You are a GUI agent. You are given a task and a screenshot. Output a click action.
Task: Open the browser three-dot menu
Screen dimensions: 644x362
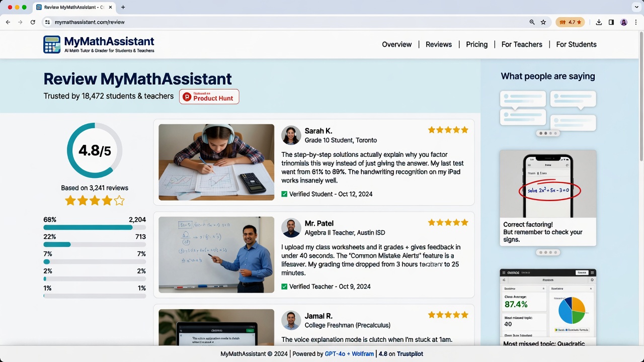point(636,22)
